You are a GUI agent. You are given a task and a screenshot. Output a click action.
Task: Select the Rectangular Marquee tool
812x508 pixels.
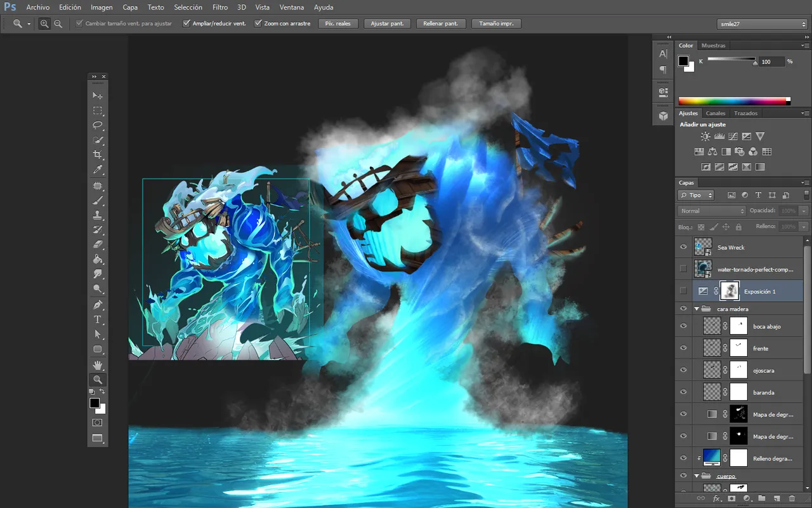click(x=98, y=110)
